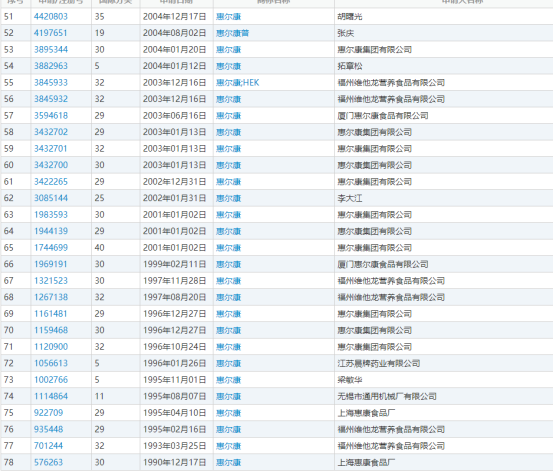
Task: Select applicant 梁敏华 in row 73
Action: pyautogui.click(x=350, y=380)
